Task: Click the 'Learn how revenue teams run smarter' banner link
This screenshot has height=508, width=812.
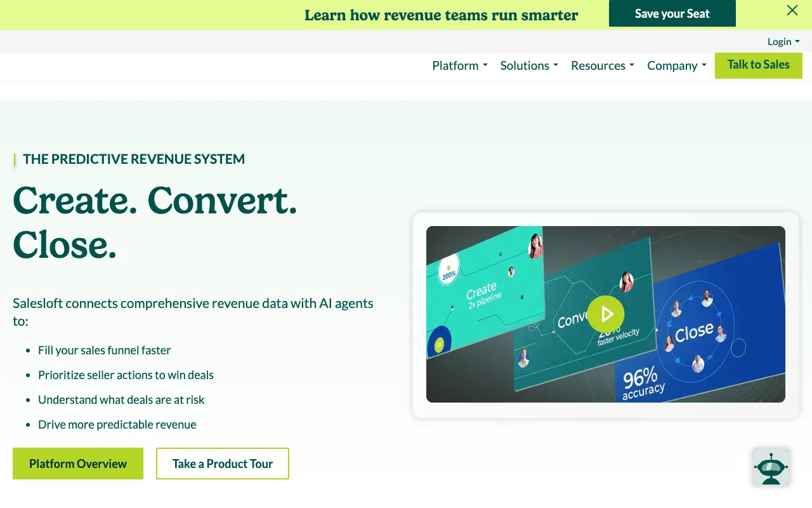Action: tap(442, 15)
